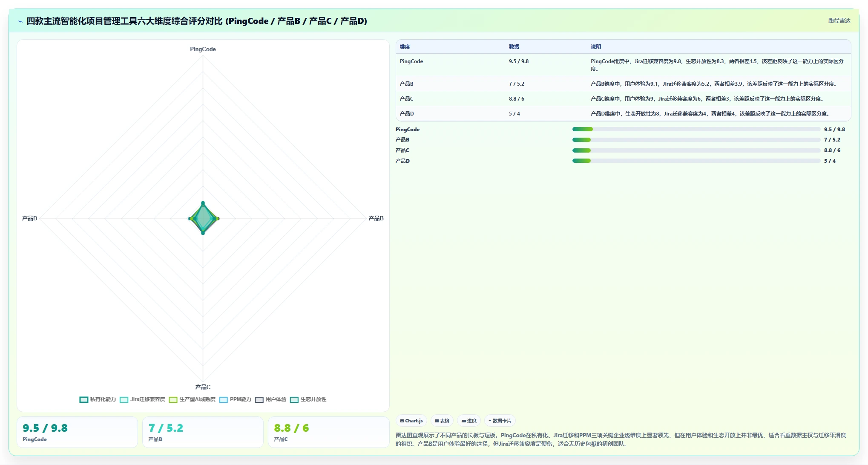Screen dimensions: 868x465
Task: Toggle the 私有化能力 legend series
Action: (98, 399)
